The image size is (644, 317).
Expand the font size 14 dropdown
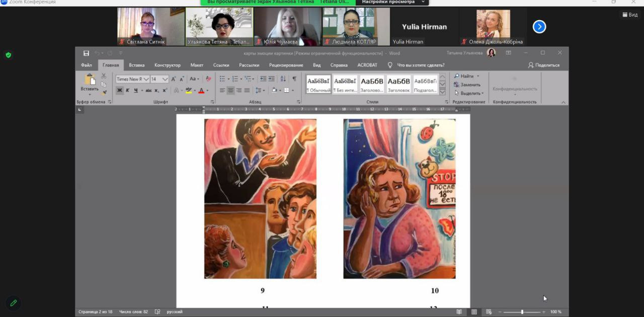click(165, 79)
